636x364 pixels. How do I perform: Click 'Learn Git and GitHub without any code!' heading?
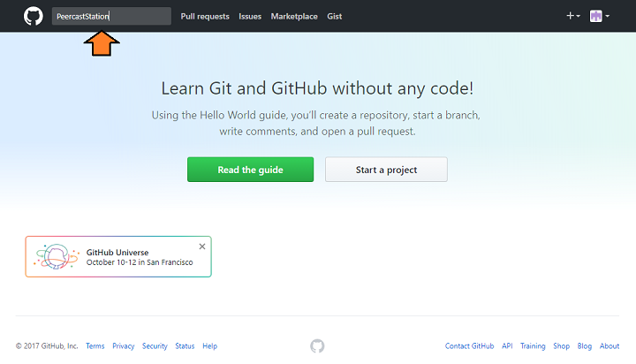click(x=317, y=88)
